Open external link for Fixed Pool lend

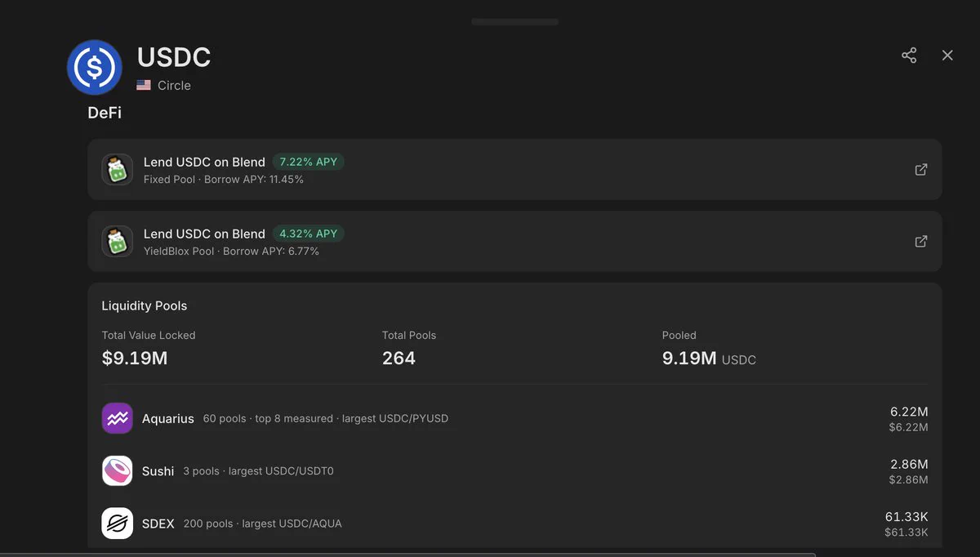coord(921,170)
